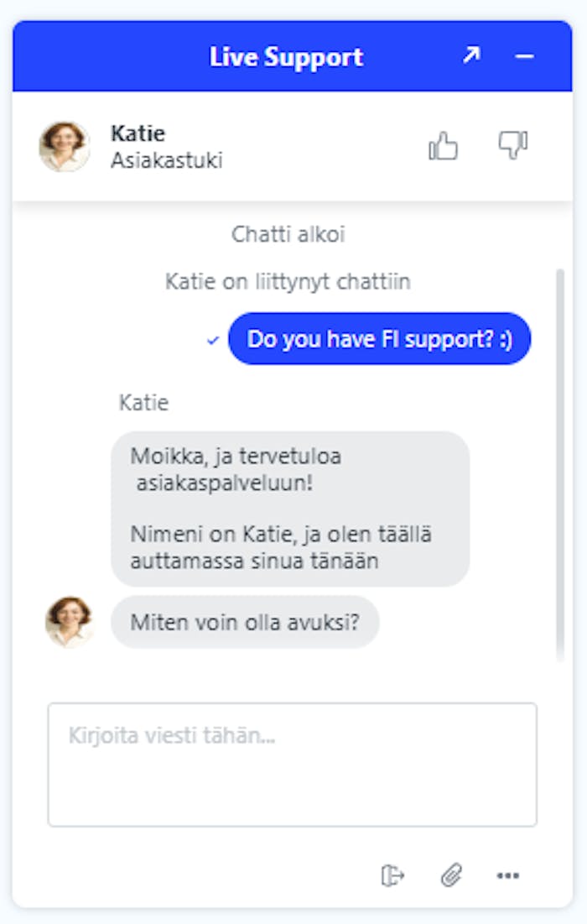Image resolution: width=587 pixels, height=924 pixels.
Task: Click agent name Katie in the header
Action: [x=138, y=133]
